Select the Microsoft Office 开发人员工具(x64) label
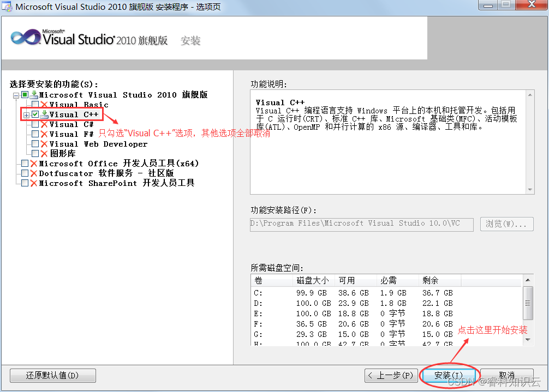The image size is (549, 392). 118,164
